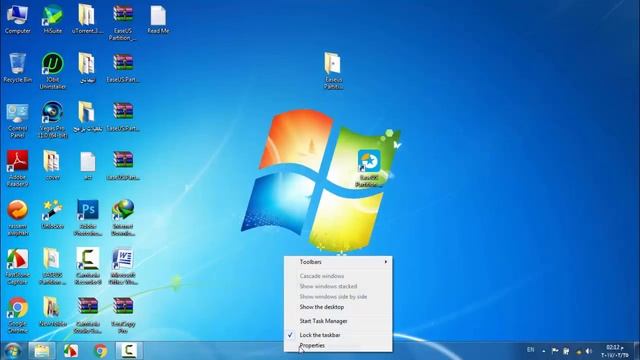
Task: Choose Show the desktop from the menu
Action: [338, 307]
